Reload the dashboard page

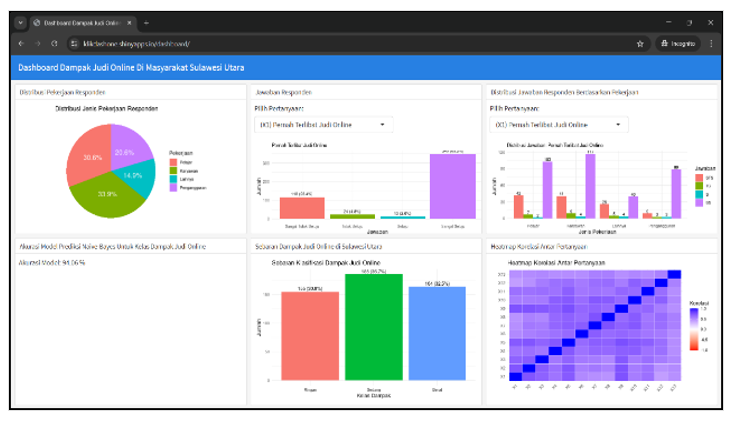(x=54, y=44)
